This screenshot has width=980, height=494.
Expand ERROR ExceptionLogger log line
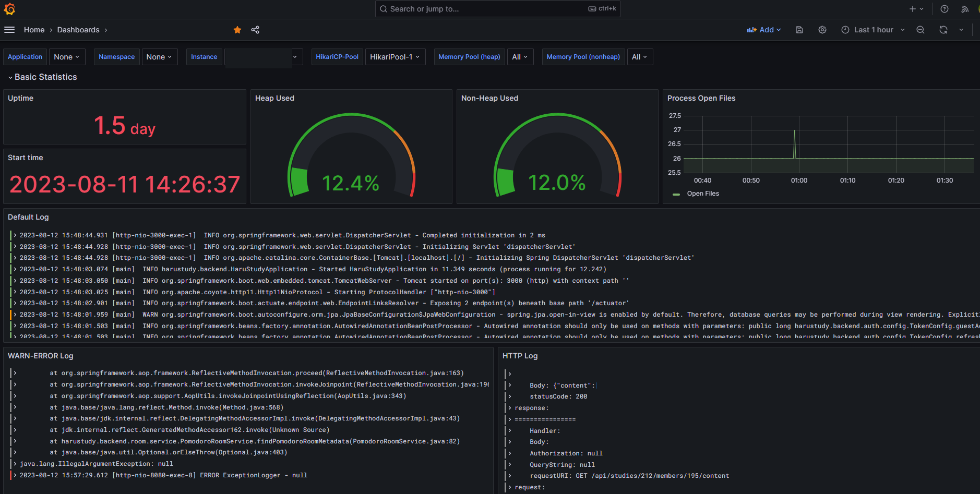tap(15, 475)
